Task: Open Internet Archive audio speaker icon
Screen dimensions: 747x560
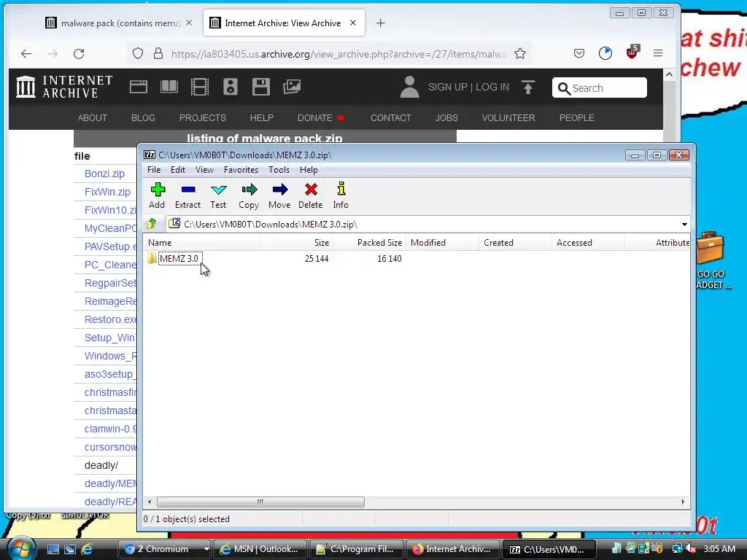Action: [x=230, y=87]
